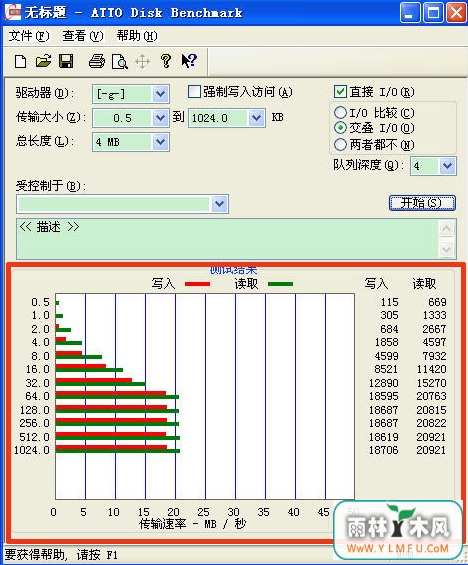This screenshot has width=468, height=565.
Task: Toggle the 直接 I/O(R) checkbox
Action: pos(340,92)
